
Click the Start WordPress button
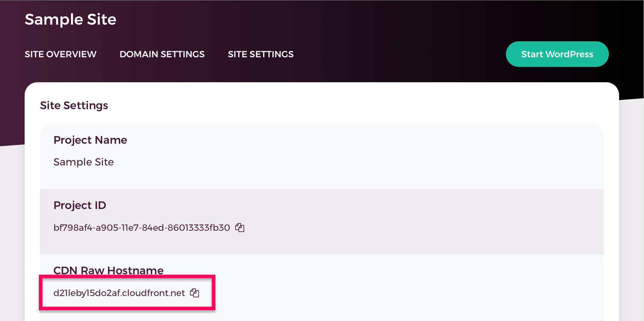[557, 54]
